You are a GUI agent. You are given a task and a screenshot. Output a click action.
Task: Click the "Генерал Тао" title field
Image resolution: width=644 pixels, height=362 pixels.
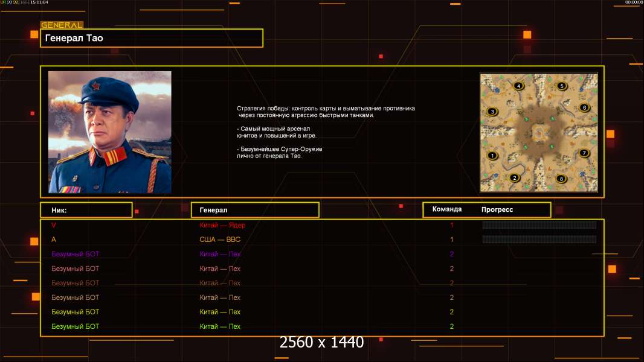point(152,38)
